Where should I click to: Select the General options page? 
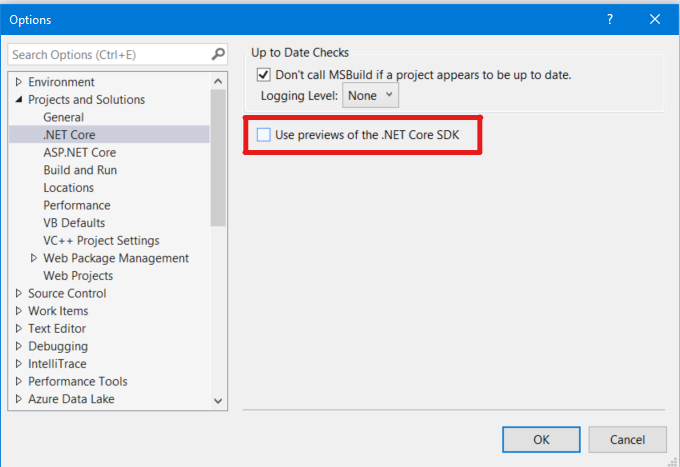pyautogui.click(x=63, y=117)
